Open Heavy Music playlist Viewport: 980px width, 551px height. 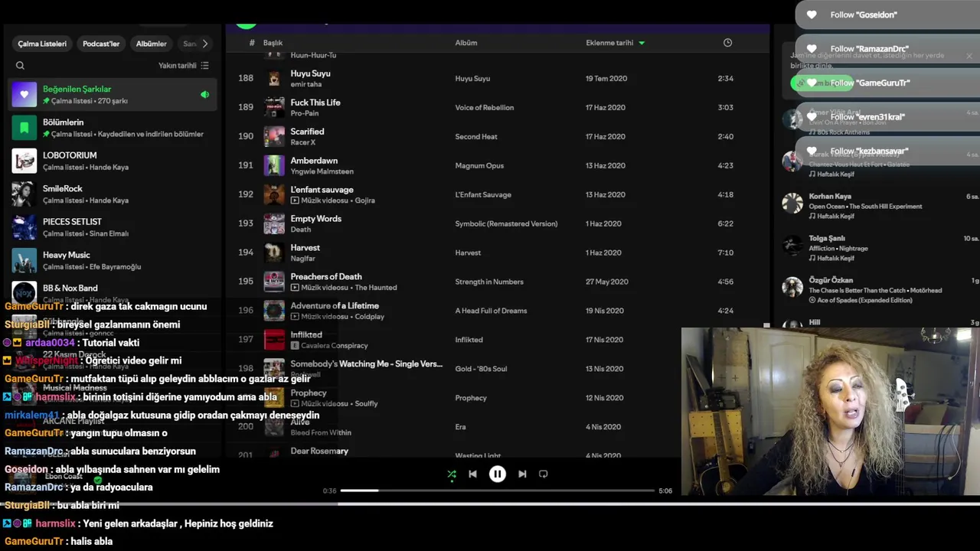[x=113, y=260]
